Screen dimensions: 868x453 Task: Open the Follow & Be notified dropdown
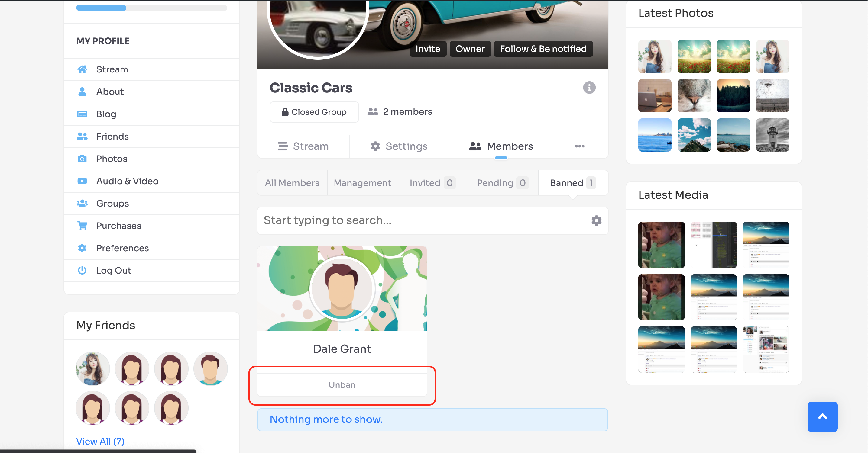pyautogui.click(x=543, y=49)
